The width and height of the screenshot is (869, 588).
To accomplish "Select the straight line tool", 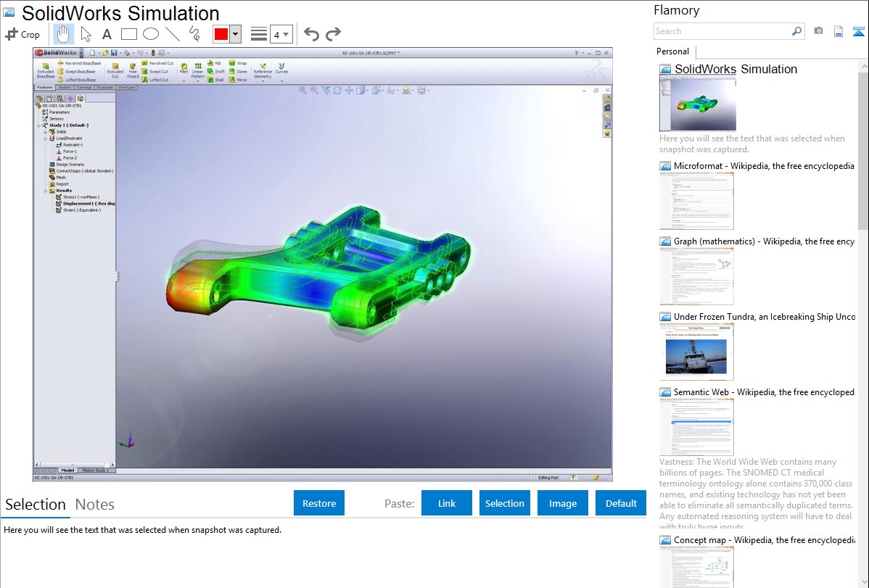I will [x=172, y=34].
